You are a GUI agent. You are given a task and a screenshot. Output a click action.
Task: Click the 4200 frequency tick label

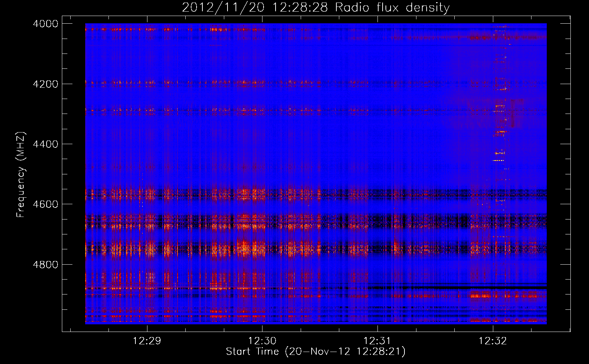pos(46,84)
